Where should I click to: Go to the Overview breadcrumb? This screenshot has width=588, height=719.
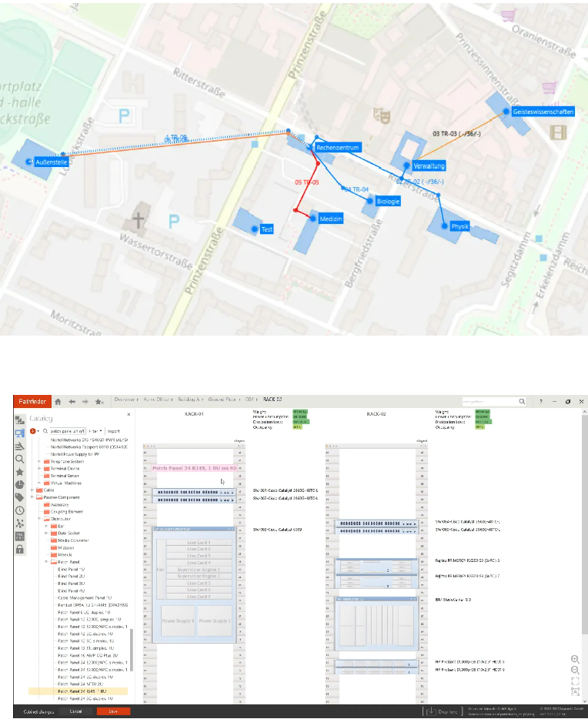(x=125, y=400)
